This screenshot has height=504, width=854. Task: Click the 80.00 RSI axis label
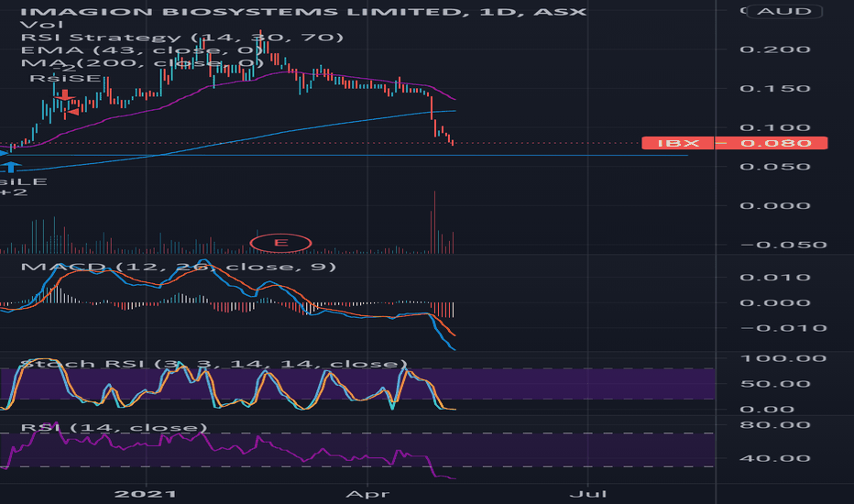point(775,424)
